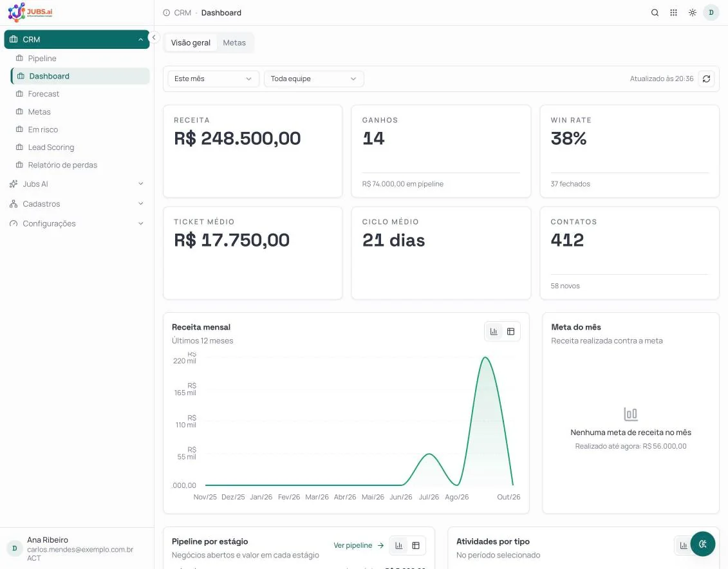
Task: Click the Receita R$ 248.500,00 card
Action: [252, 151]
